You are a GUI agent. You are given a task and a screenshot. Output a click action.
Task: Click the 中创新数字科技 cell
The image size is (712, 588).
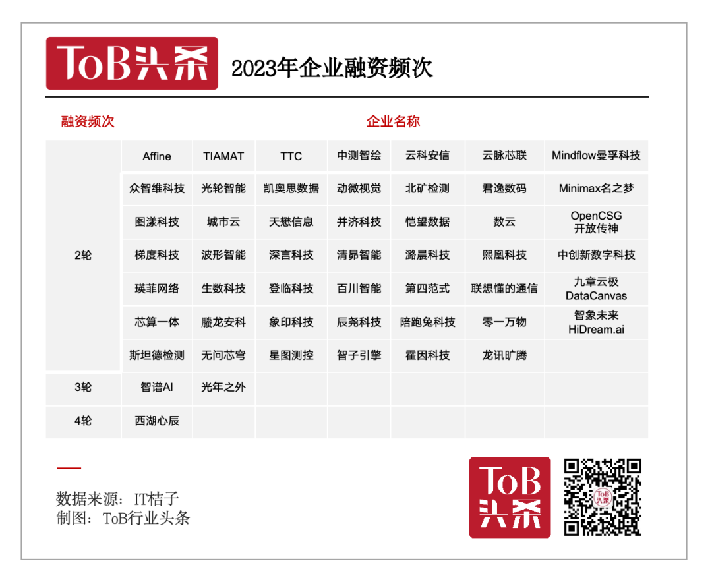tap(596, 255)
